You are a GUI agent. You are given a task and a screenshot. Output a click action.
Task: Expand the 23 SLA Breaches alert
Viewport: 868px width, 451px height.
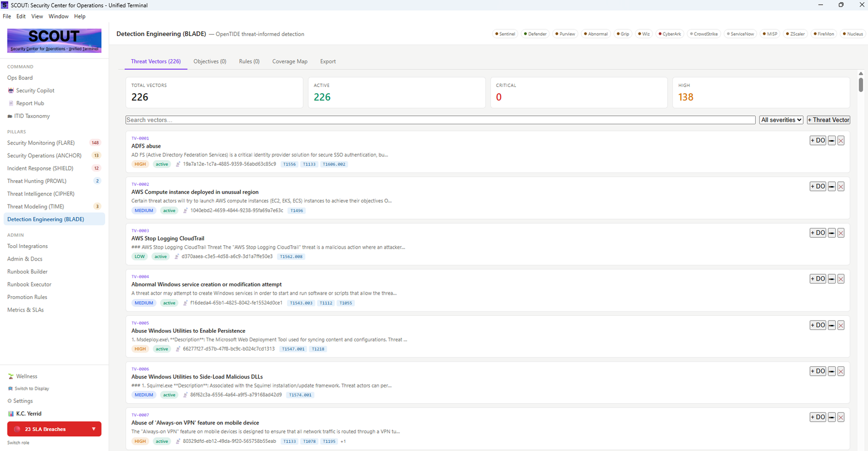54,429
